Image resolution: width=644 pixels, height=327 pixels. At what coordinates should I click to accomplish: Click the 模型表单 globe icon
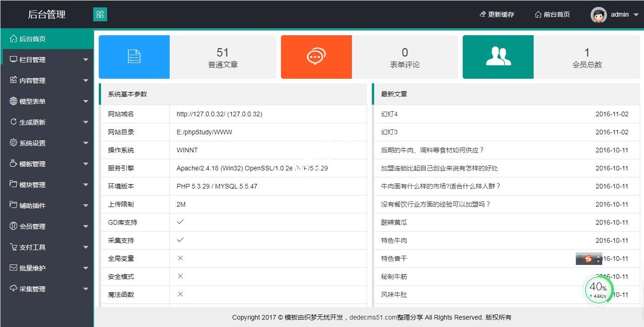click(x=14, y=101)
